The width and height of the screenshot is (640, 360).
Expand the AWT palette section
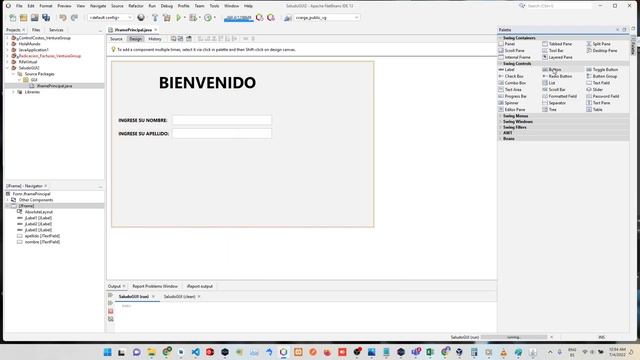500,133
